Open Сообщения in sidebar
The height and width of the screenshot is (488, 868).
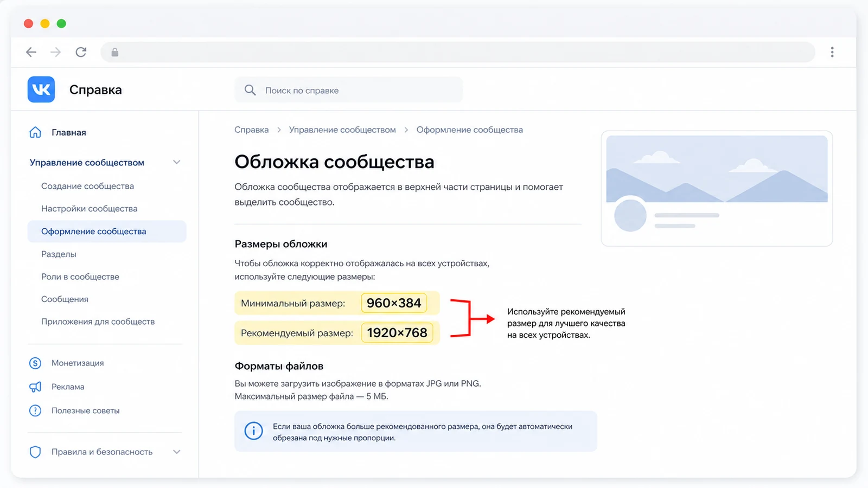[x=65, y=299]
